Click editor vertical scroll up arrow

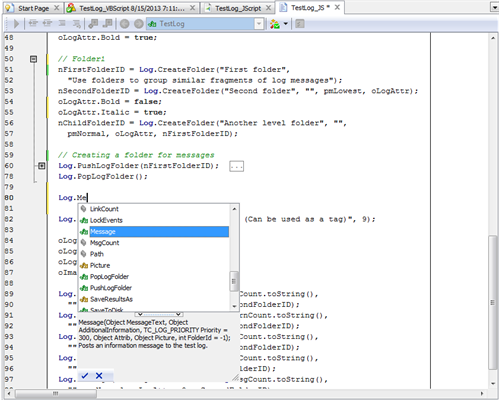[x=493, y=38]
